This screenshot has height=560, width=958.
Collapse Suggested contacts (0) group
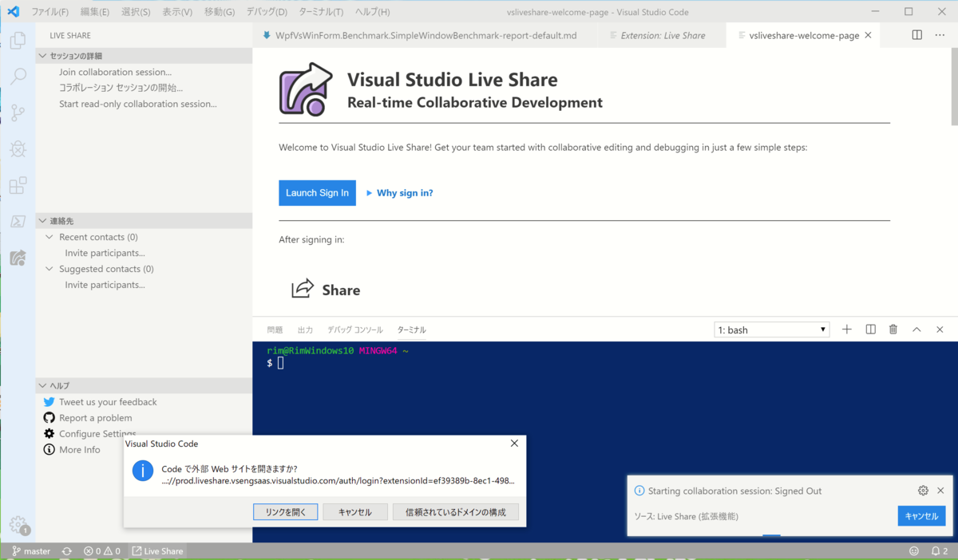click(49, 269)
